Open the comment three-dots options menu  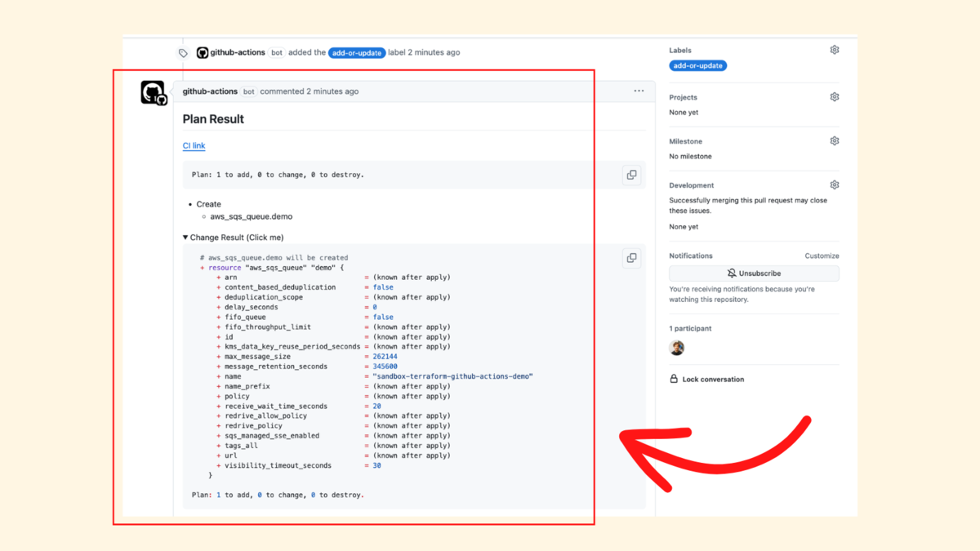click(639, 91)
